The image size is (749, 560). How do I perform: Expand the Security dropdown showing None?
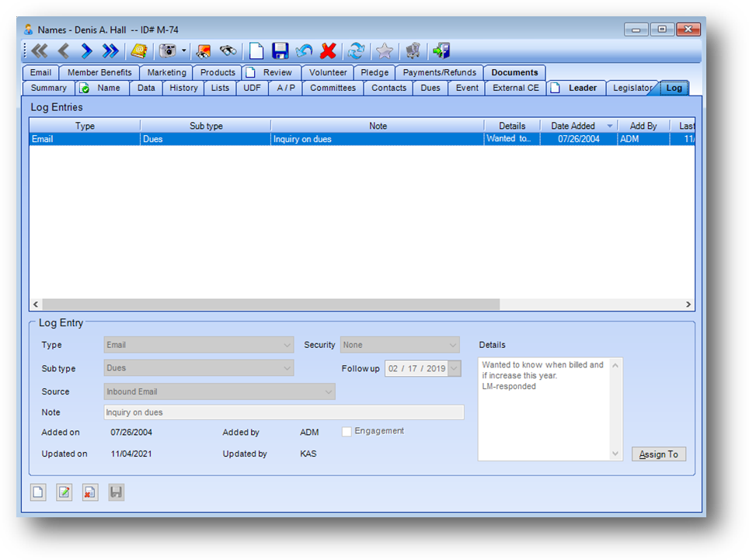(400, 345)
